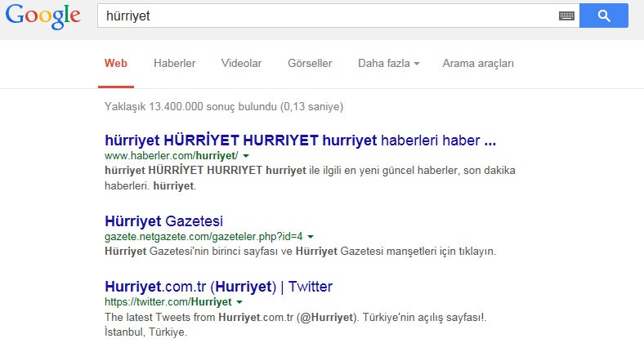The width and height of the screenshot is (644, 361).
Task: Expand the Daha fazla dropdown
Action: 388,63
